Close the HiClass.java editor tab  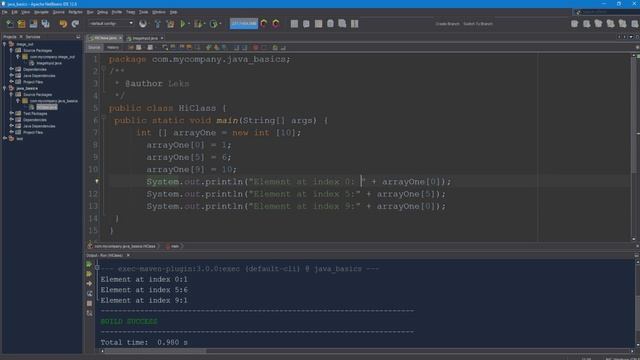coord(120,38)
